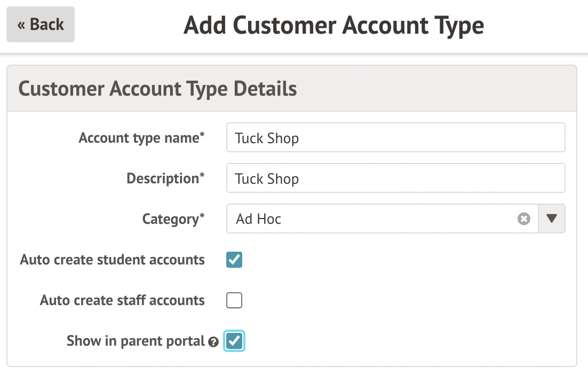
Task: Clear the Category selection with the x icon
Action: [524, 219]
